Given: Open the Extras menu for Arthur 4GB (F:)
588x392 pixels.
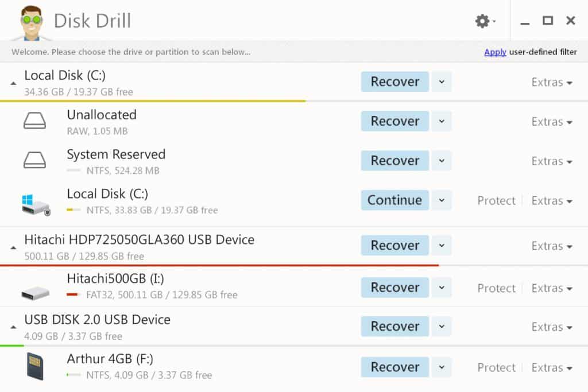Looking at the screenshot, I should point(550,367).
